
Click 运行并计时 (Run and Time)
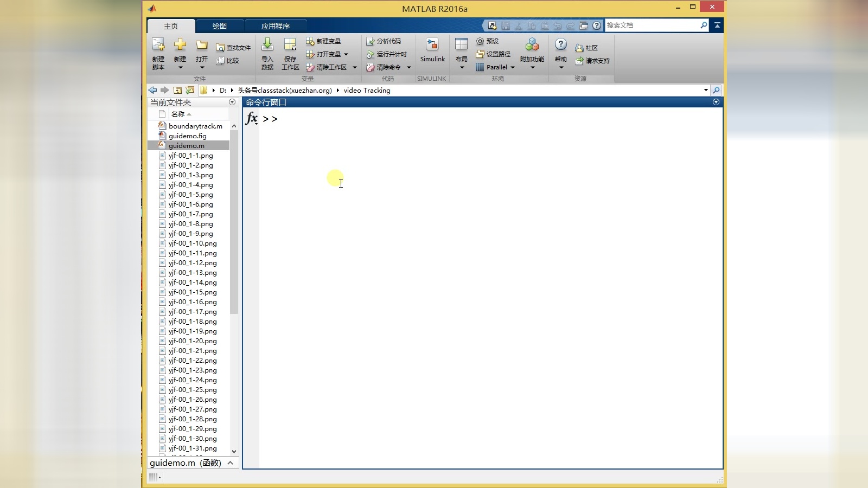pos(386,54)
